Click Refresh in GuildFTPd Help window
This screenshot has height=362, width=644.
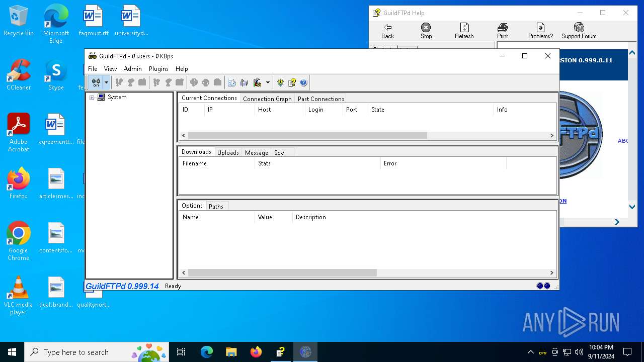[x=464, y=31]
